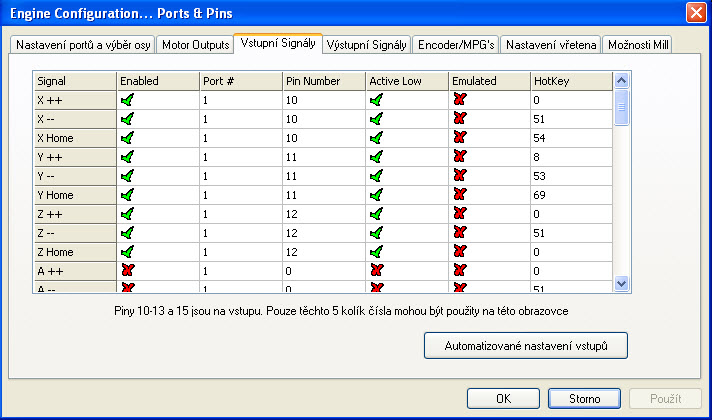Click the Emulated red cross for X Home

(x=460, y=138)
